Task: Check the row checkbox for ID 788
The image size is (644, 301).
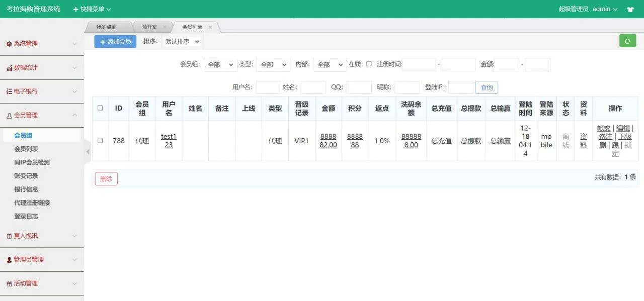Action: [100, 141]
